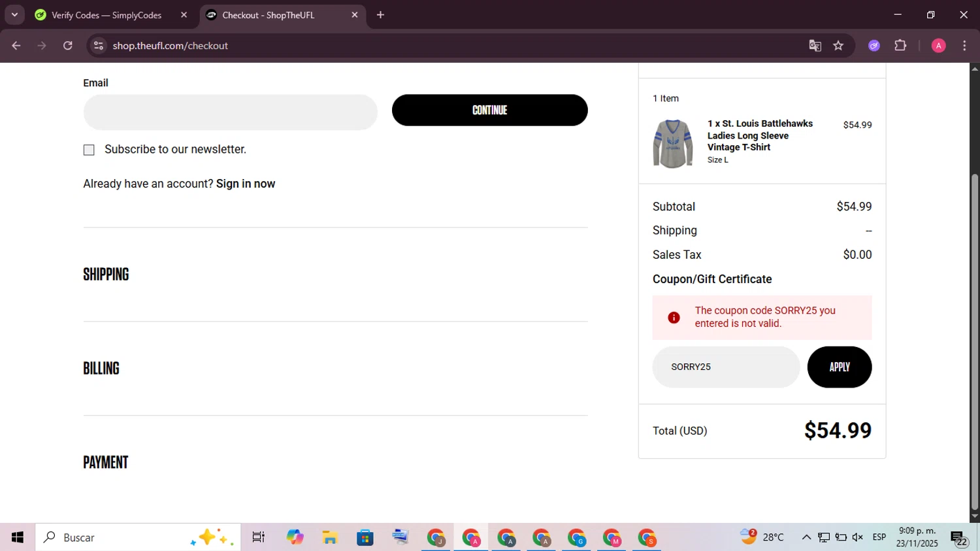Open a new browser tab

(x=381, y=15)
